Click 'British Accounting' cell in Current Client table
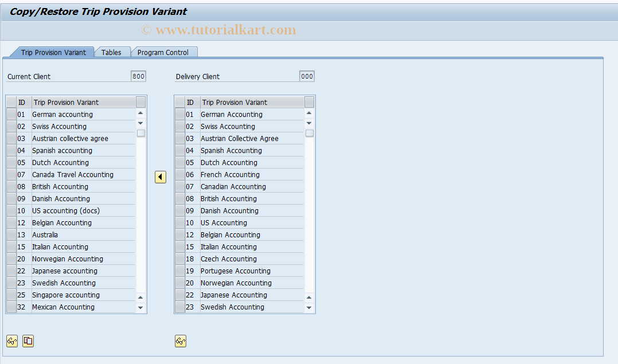This screenshot has height=364, width=618. pyautogui.click(x=83, y=187)
